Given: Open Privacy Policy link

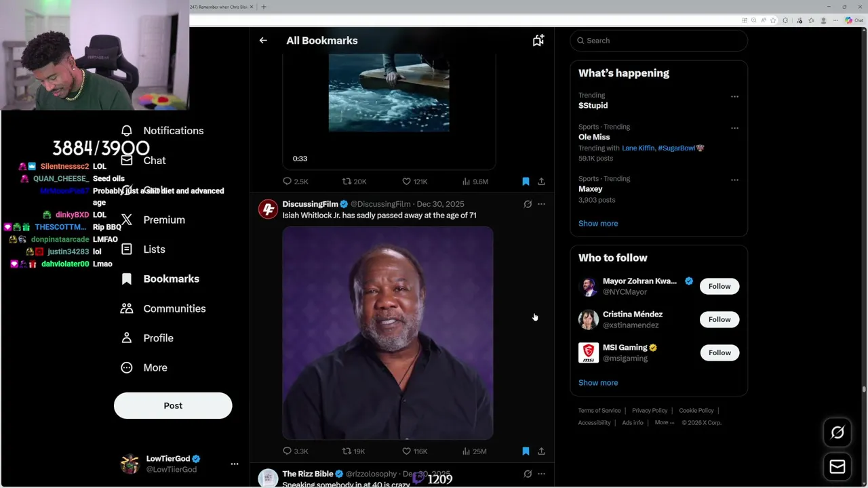Looking at the screenshot, I should (x=650, y=411).
